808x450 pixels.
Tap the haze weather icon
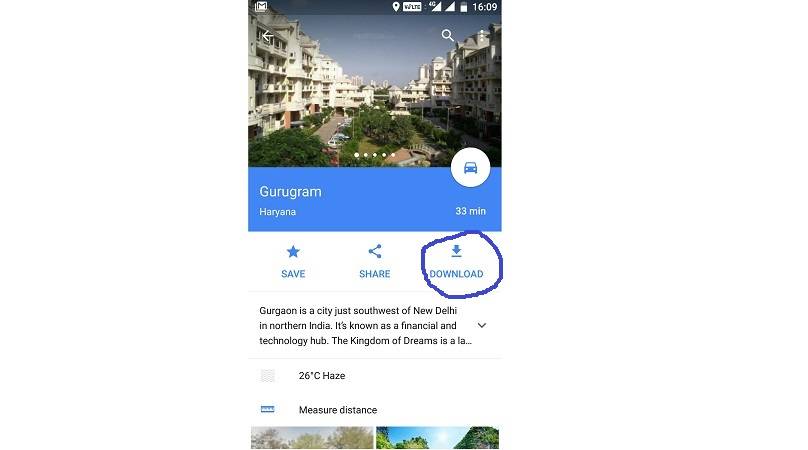click(x=267, y=375)
